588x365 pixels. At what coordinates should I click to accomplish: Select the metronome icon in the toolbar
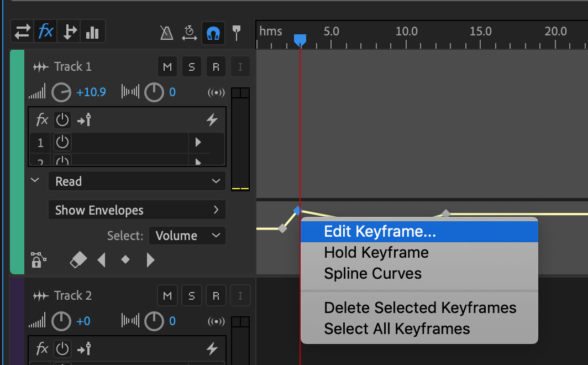tap(166, 32)
